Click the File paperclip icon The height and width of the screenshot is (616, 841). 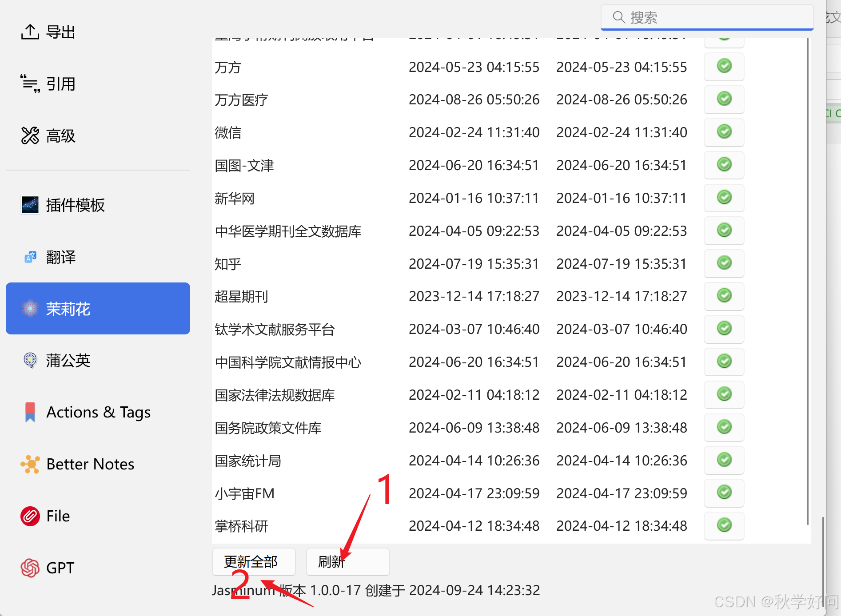pos(30,516)
